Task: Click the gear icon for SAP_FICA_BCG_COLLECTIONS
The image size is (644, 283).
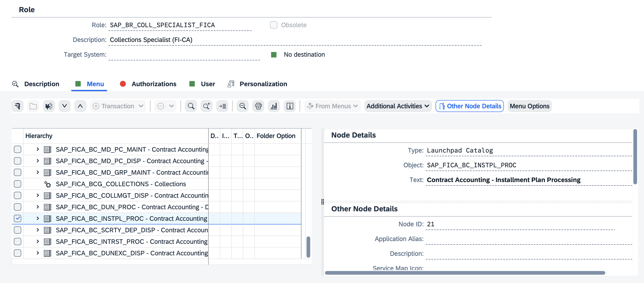Action: pyautogui.click(x=48, y=184)
